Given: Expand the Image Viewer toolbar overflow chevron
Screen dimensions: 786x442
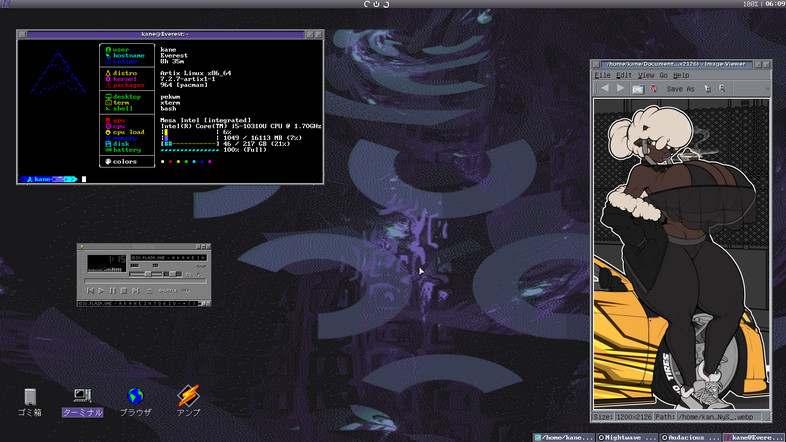Looking at the screenshot, I should point(766,89).
